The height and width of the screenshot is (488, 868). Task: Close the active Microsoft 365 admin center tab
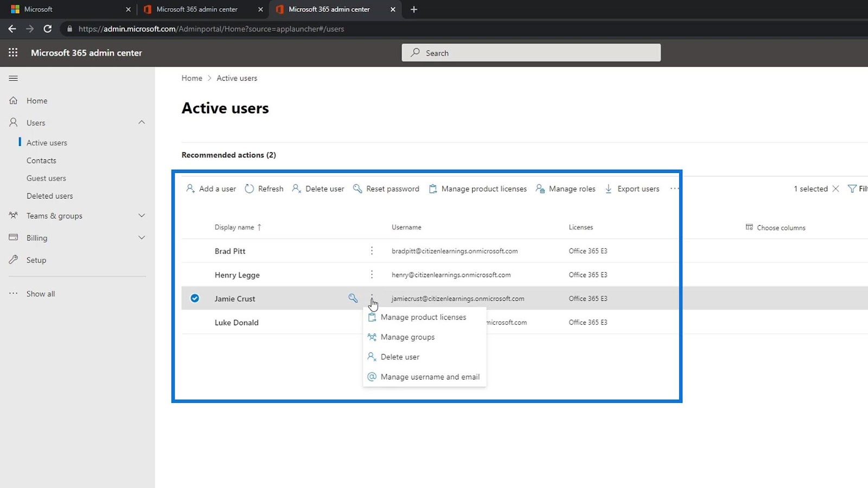(393, 9)
